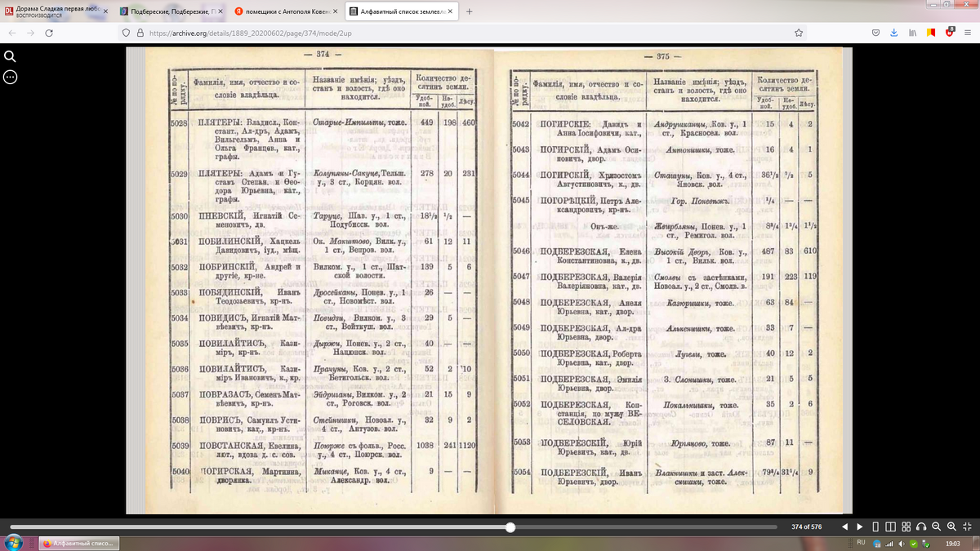980x551 pixels.
Task: Close the Подбереские, Подберезкие tab
Action: (220, 12)
